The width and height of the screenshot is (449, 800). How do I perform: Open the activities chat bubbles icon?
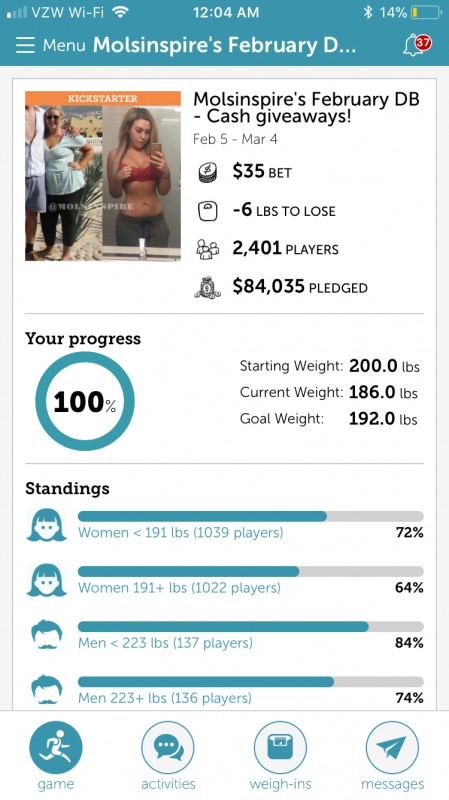168,747
